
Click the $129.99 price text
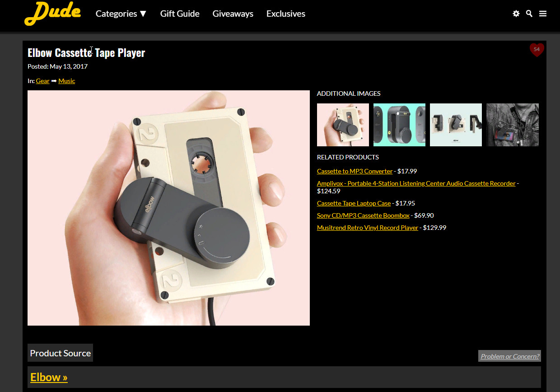(434, 228)
